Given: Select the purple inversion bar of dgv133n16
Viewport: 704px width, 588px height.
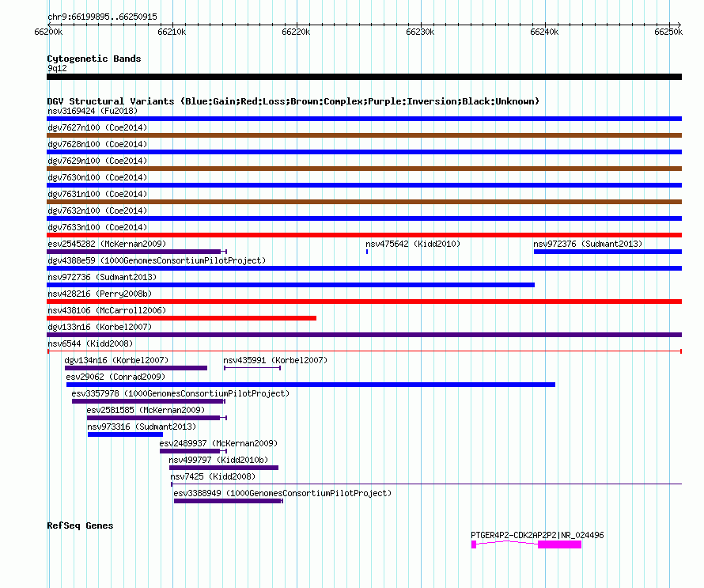Looking at the screenshot, I should click(364, 335).
